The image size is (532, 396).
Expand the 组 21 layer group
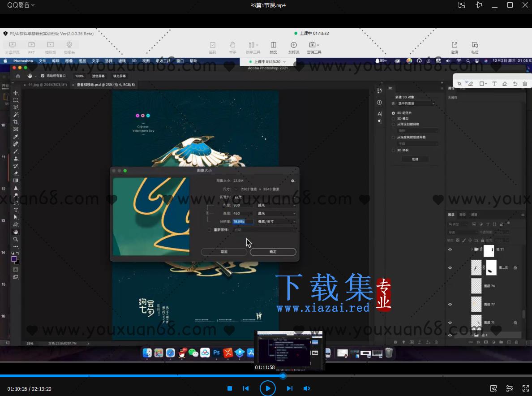[472, 250]
